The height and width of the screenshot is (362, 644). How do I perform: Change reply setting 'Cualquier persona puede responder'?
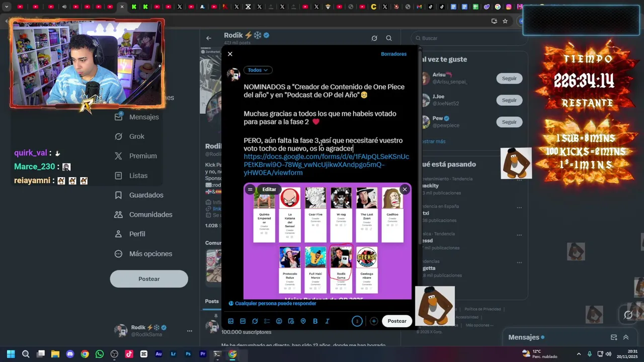(272, 303)
